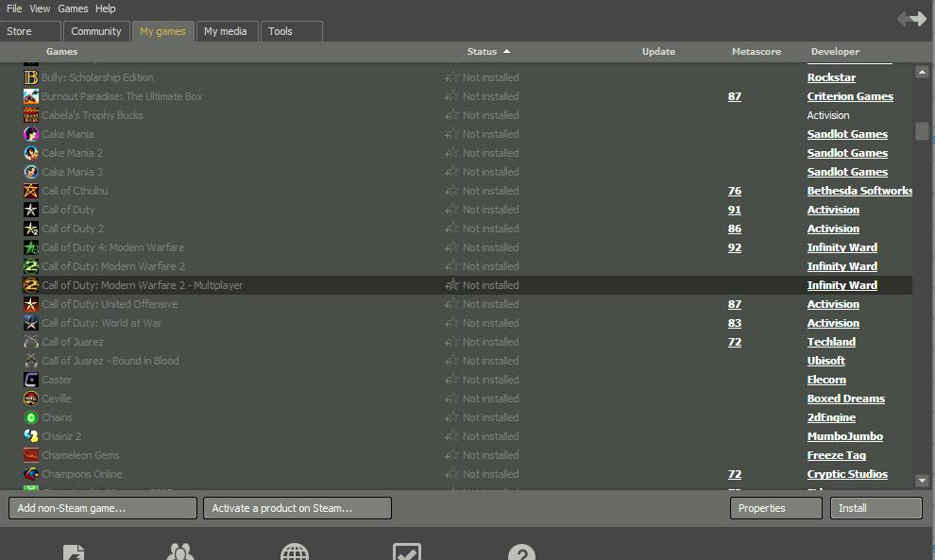
Task: Click the Bully: Scholarship Edition game icon
Action: tap(31, 77)
